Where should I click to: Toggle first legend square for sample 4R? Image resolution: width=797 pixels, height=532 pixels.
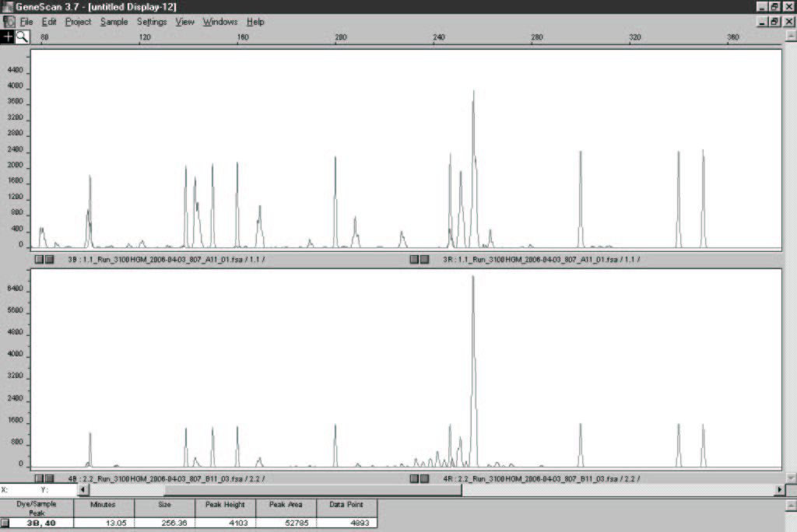(x=414, y=478)
